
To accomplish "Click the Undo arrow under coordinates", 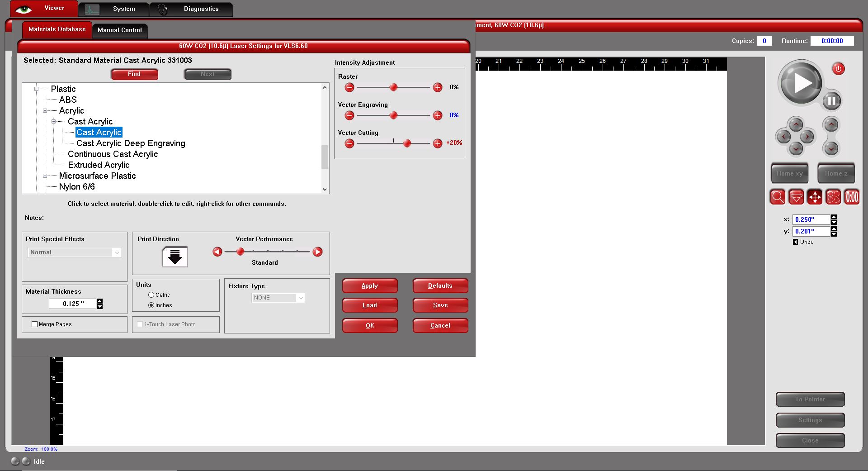I will click(796, 242).
